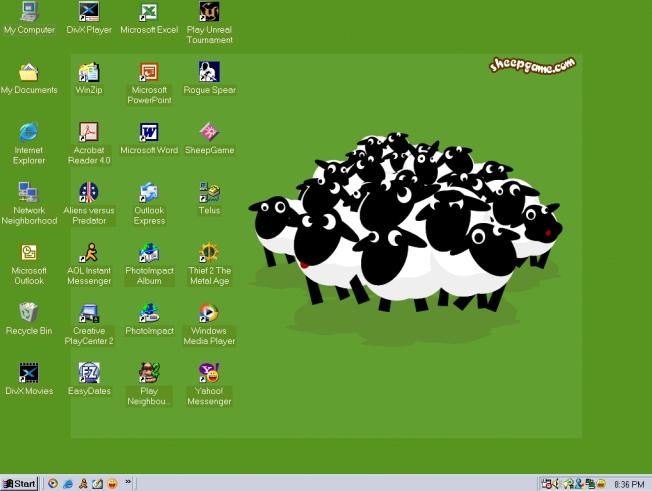This screenshot has width=652, height=491.
Task: Launch Windows Media Player from Quick Launch
Action: pyautogui.click(x=53, y=484)
